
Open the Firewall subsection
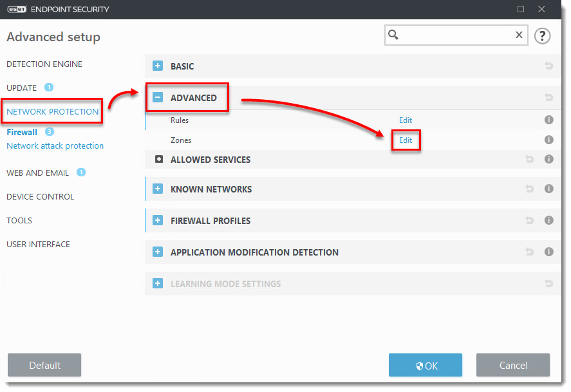tap(22, 132)
